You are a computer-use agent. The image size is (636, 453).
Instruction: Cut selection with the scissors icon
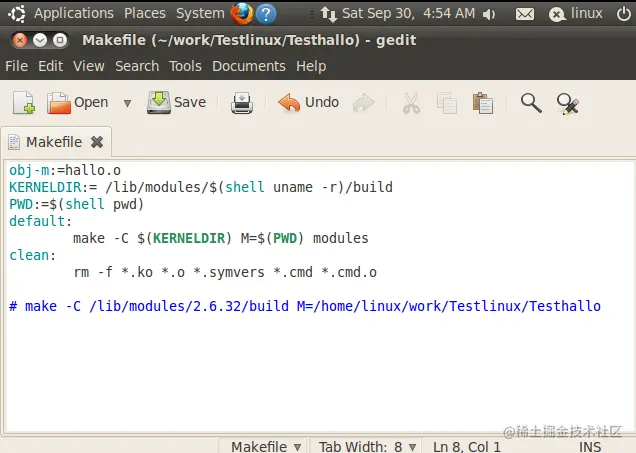point(411,103)
